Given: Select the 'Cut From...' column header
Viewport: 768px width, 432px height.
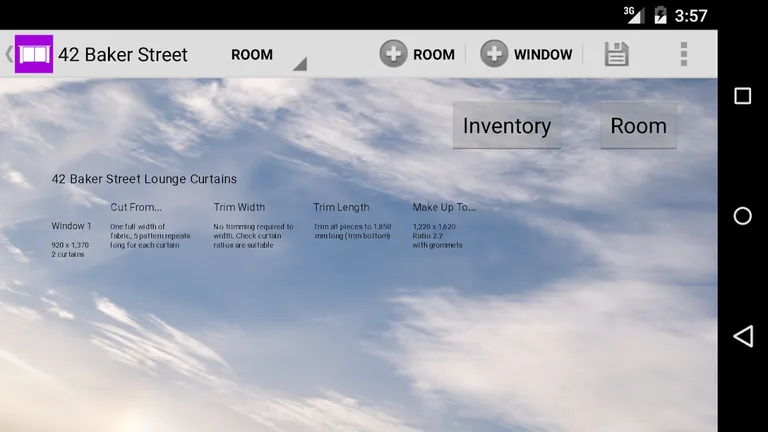Looking at the screenshot, I should (x=136, y=207).
